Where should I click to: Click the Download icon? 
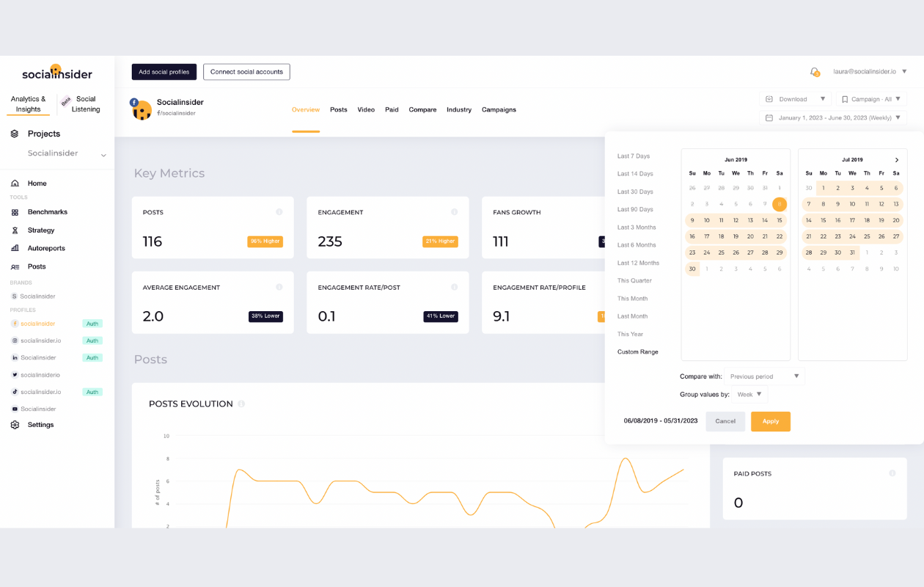click(769, 99)
